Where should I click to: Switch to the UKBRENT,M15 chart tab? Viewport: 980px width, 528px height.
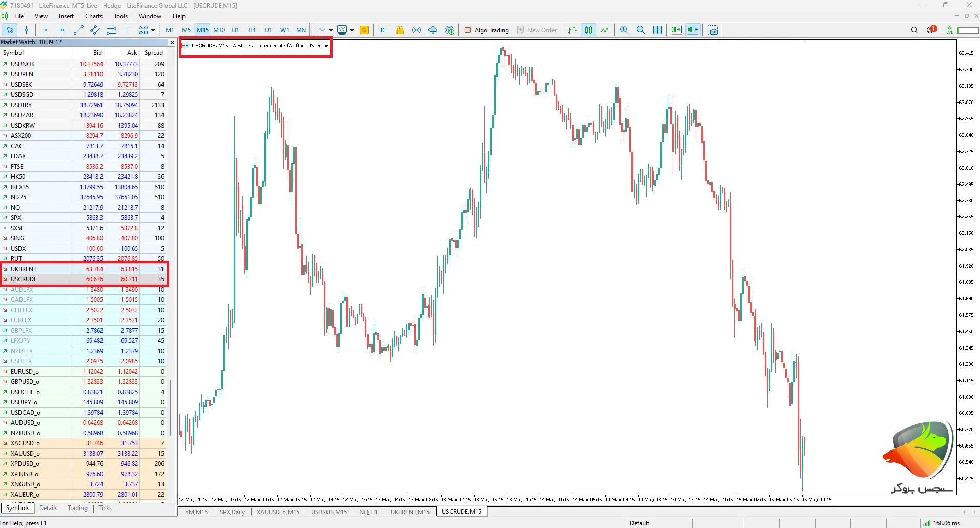click(410, 512)
